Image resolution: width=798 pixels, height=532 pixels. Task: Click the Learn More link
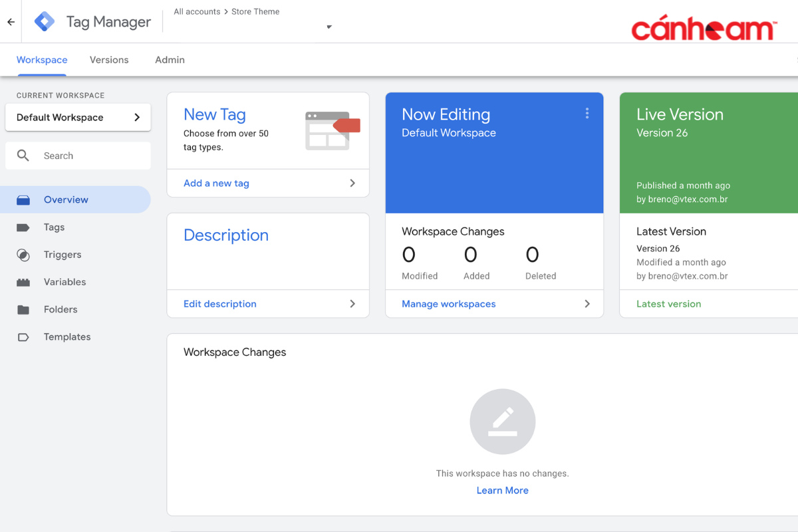click(503, 490)
